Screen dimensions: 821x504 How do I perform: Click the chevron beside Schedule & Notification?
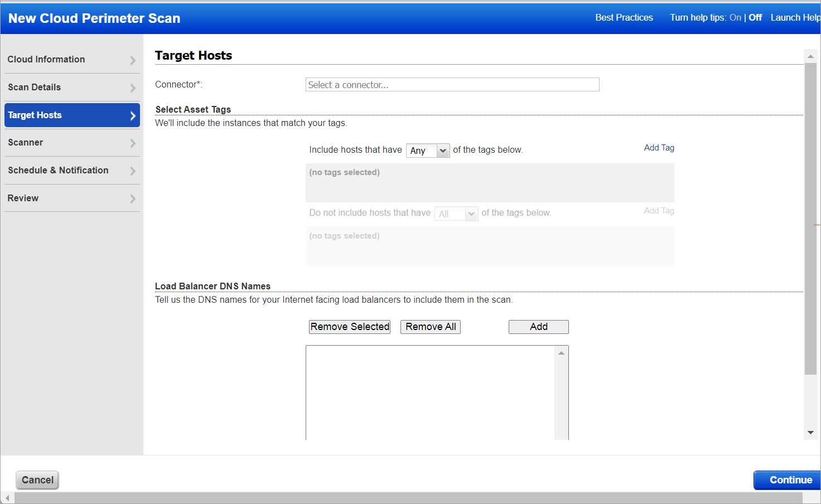(x=133, y=171)
